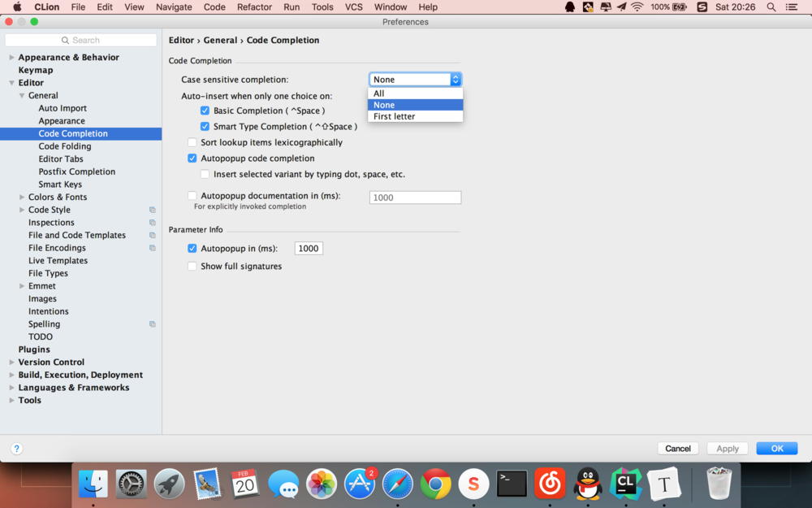The width and height of the screenshot is (812, 508).
Task: Open Photos app in the Dock
Action: [322, 484]
